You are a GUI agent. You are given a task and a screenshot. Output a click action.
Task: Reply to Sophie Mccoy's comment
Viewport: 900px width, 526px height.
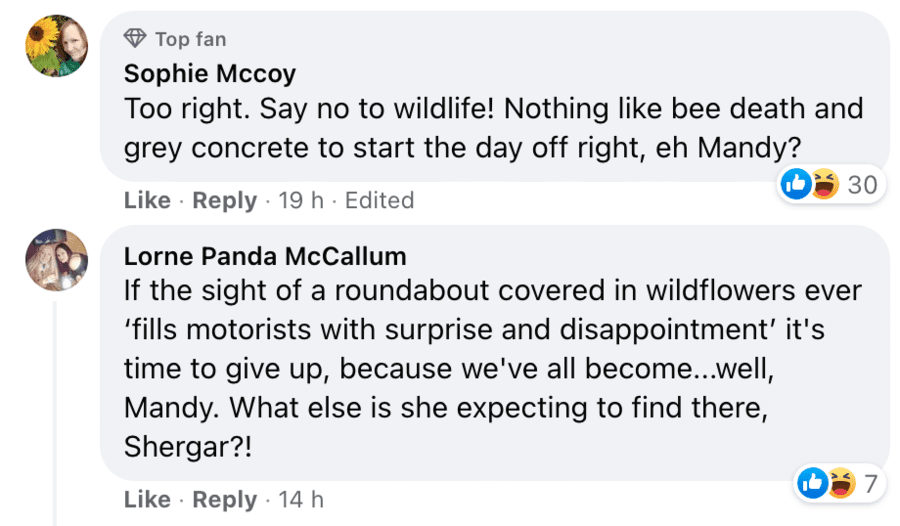pos(224,200)
